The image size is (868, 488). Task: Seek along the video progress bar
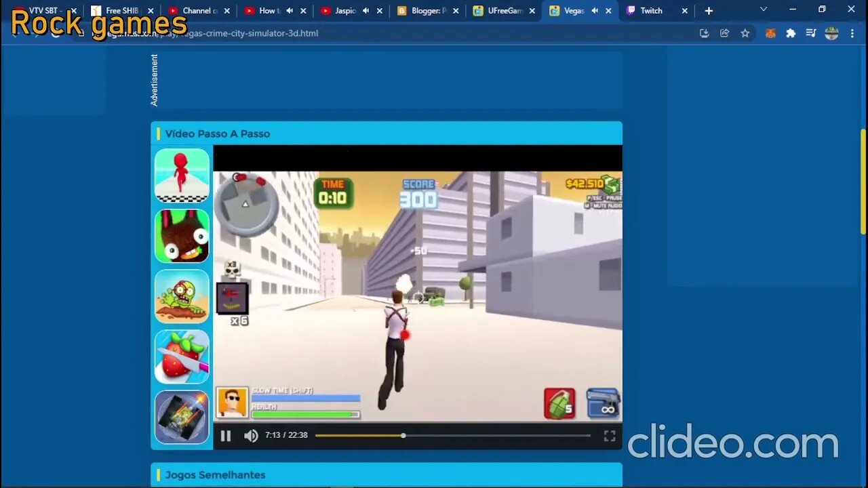[x=453, y=436]
